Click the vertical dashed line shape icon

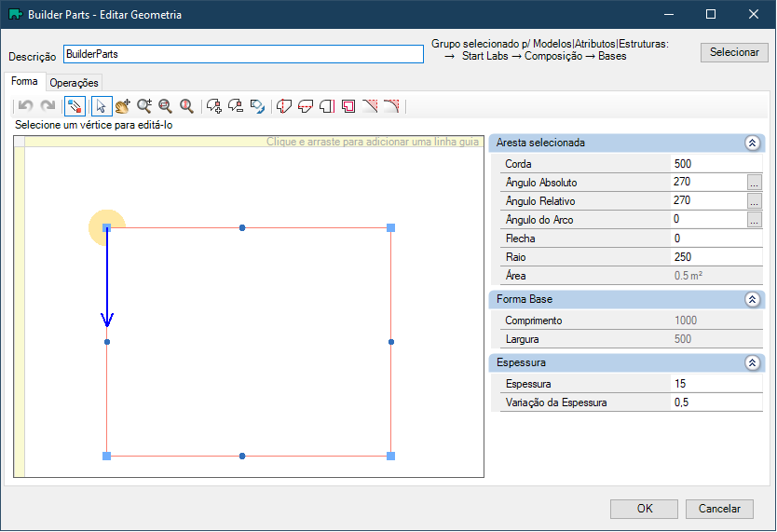pos(284,106)
